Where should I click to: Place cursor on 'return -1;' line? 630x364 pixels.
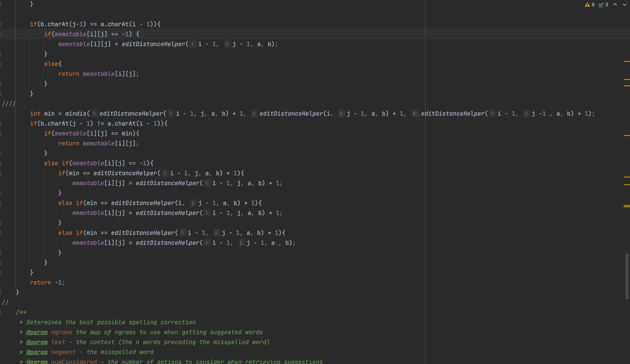(x=47, y=283)
